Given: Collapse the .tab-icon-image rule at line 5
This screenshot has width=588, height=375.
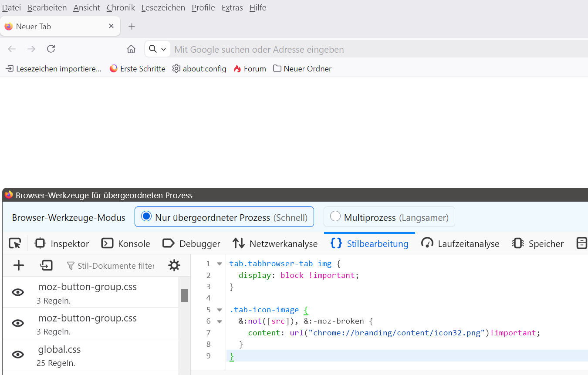Looking at the screenshot, I should 220,310.
